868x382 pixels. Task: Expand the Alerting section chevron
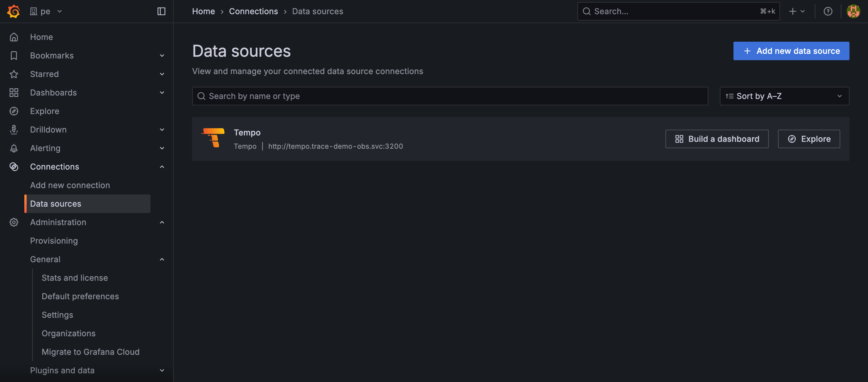pyautogui.click(x=162, y=148)
